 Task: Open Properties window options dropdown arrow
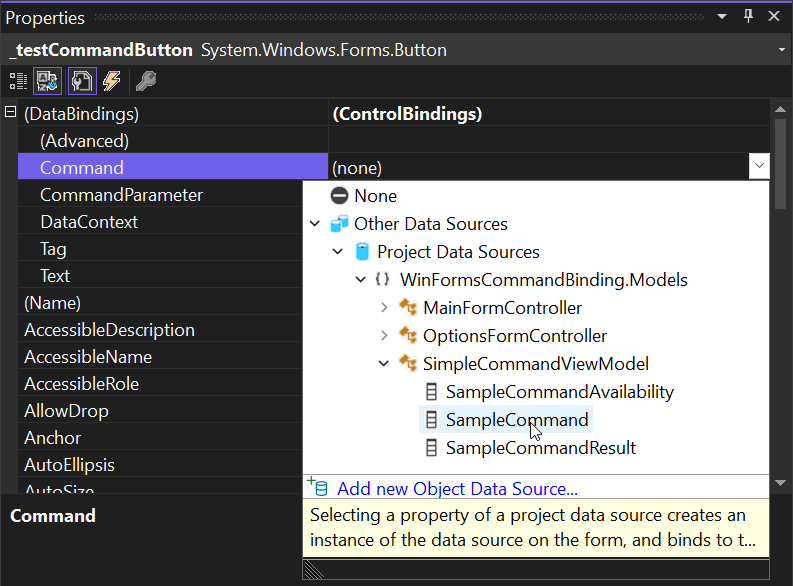[722, 17]
